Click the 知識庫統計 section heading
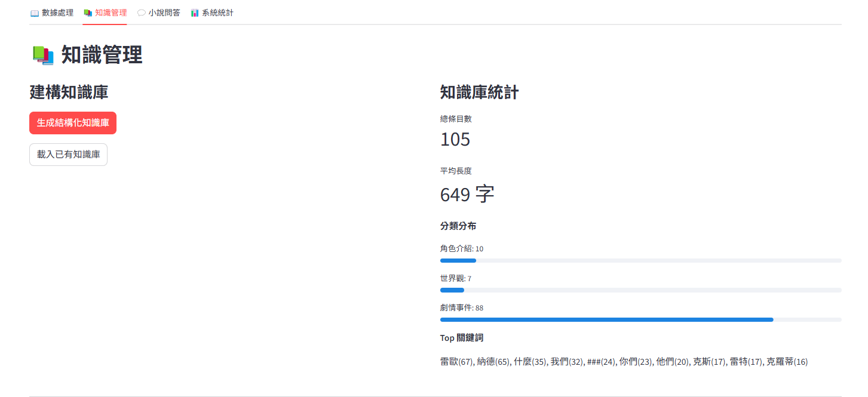 479,93
